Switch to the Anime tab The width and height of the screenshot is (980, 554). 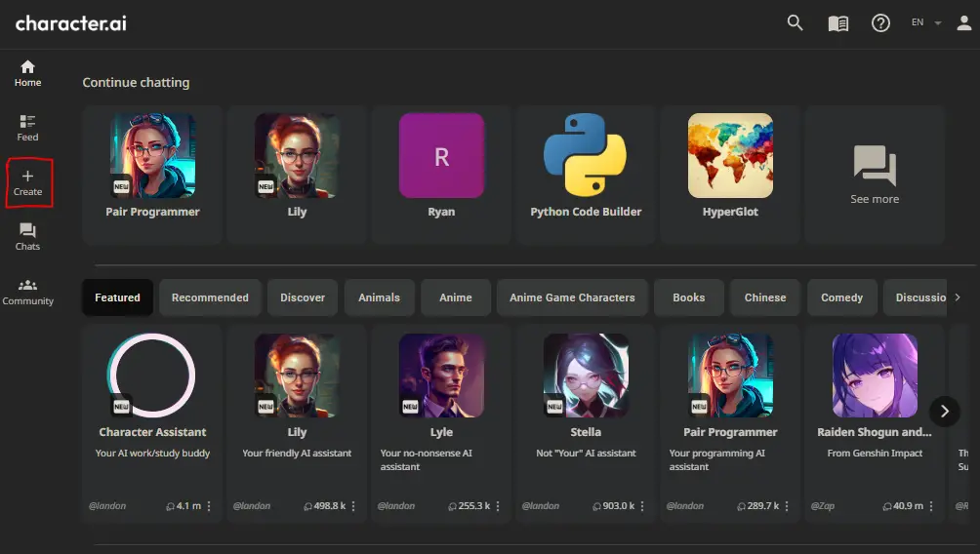(455, 297)
